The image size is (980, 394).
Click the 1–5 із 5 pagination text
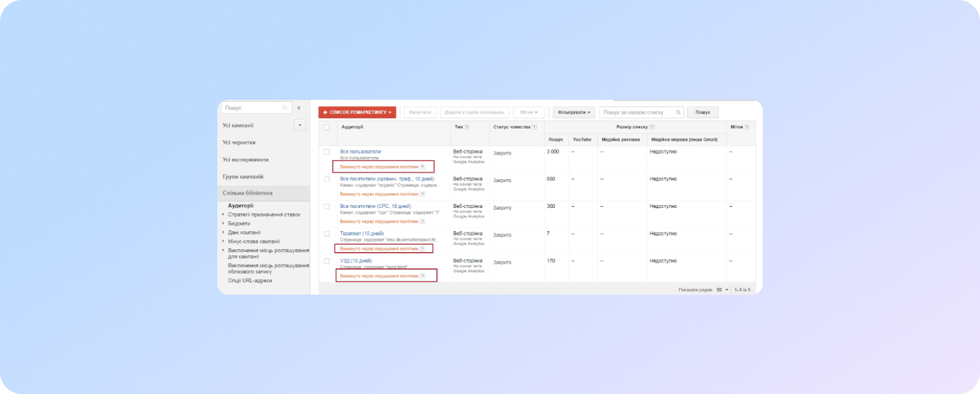(743, 290)
